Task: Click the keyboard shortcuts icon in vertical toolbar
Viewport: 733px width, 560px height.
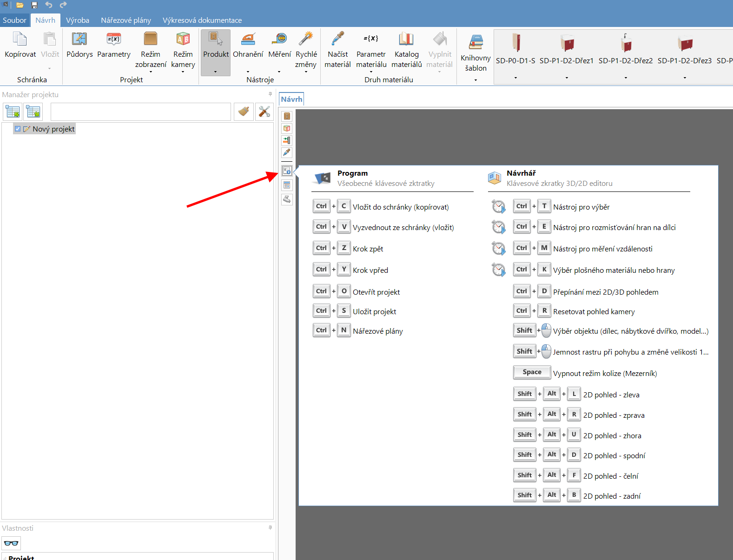Action: click(287, 171)
